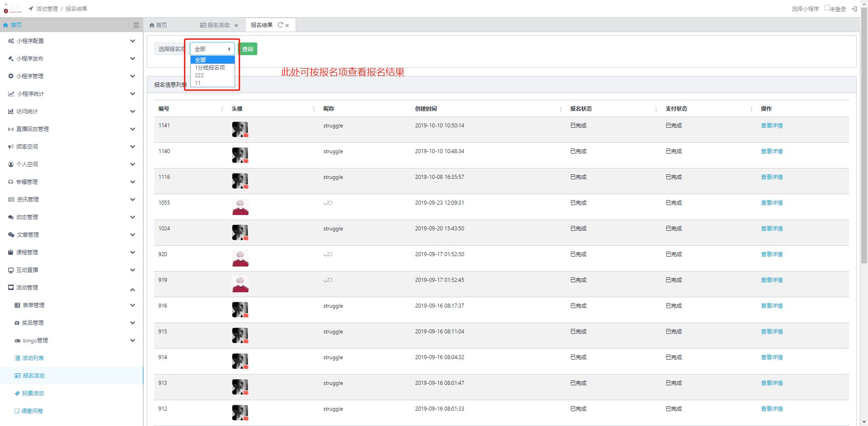The height and width of the screenshot is (426, 868).
Task: Switch to the 首页 tab
Action: click(x=158, y=25)
